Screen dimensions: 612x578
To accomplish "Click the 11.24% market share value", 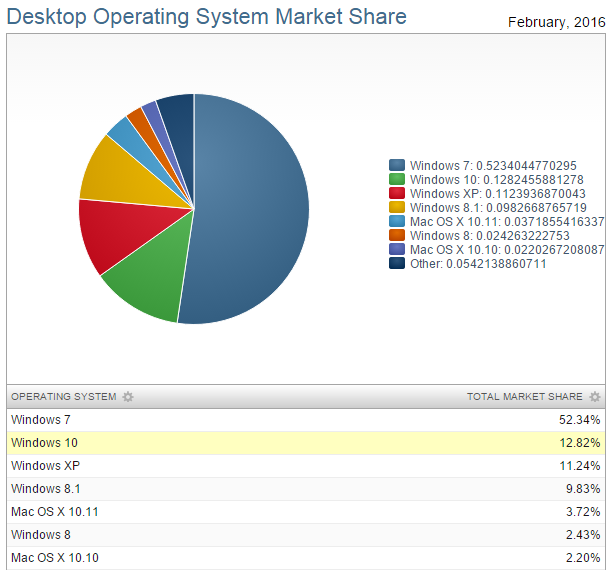I will (580, 466).
